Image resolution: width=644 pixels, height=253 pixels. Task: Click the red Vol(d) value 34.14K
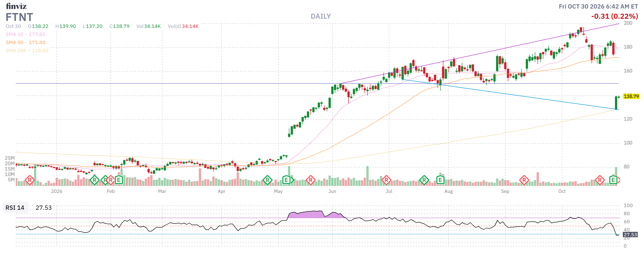[x=190, y=26]
